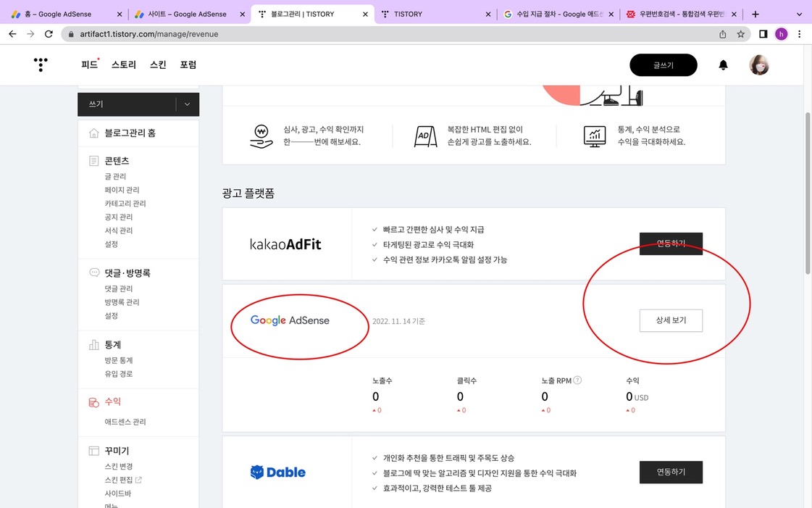Click the site lock icon in address bar
Image resolution: width=812 pixels, height=508 pixels.
point(71,34)
